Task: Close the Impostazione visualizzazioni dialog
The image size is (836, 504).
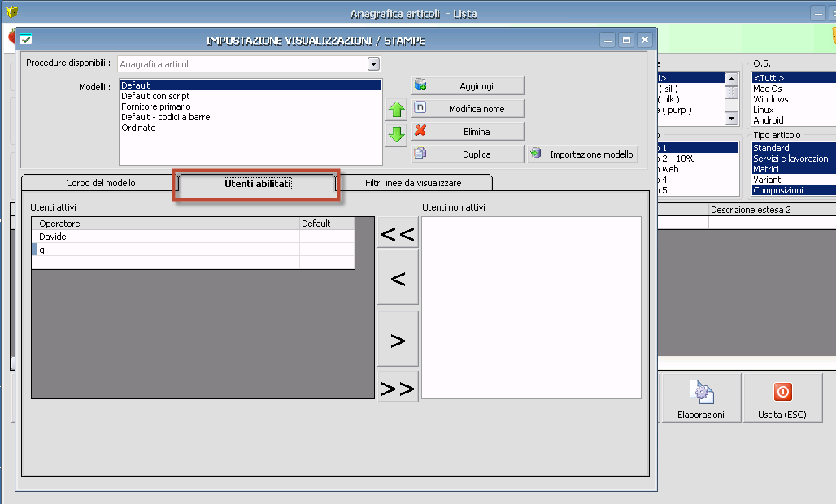Action: [645, 40]
